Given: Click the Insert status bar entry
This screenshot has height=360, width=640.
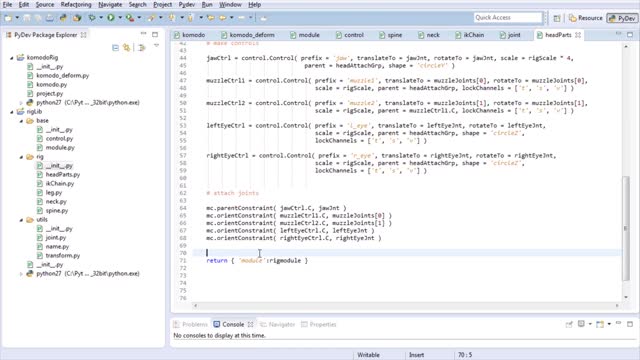Looking at the screenshot, I should (416, 355).
